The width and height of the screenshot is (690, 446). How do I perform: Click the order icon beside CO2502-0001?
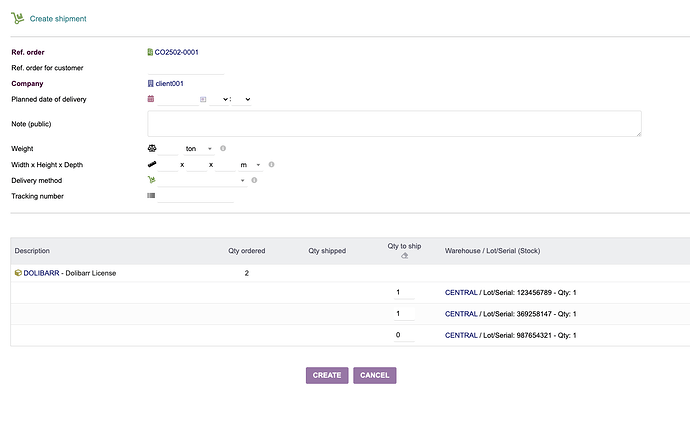tap(150, 51)
